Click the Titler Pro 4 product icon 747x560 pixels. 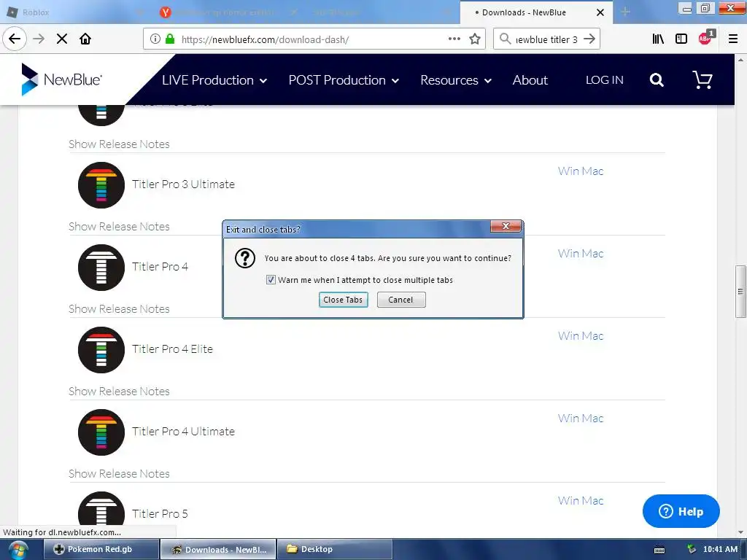(101, 267)
